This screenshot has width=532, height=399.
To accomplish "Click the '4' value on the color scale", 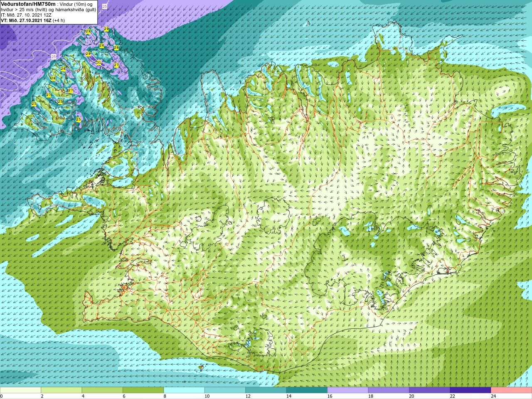I will 83,396.
